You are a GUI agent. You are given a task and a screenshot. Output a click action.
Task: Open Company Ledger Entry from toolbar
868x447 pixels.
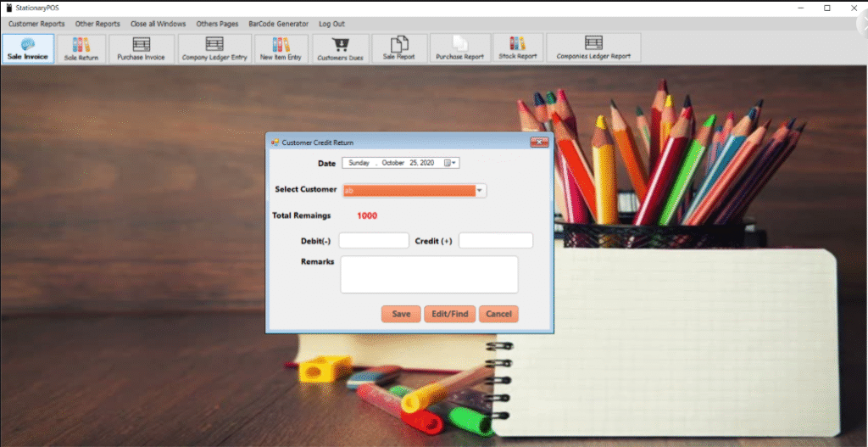click(214, 48)
